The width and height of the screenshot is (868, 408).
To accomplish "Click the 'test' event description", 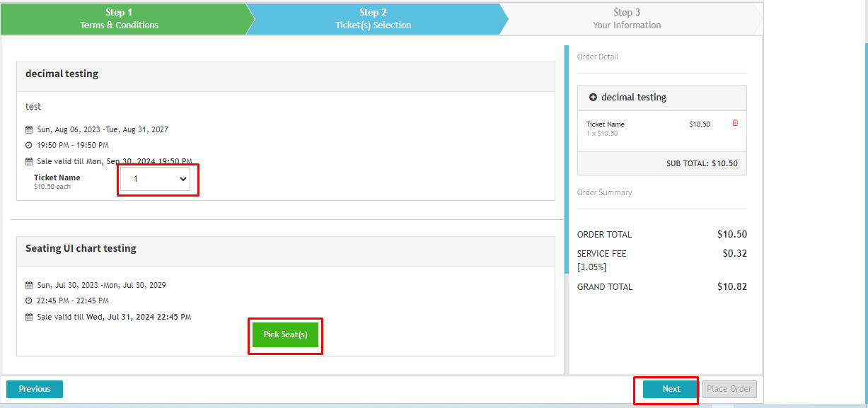I will [x=33, y=107].
